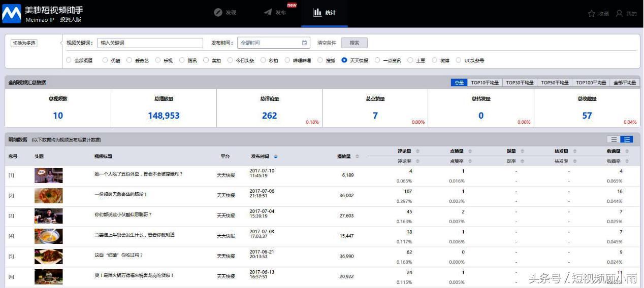Select the TOP100平均量 tab

tap(591, 83)
